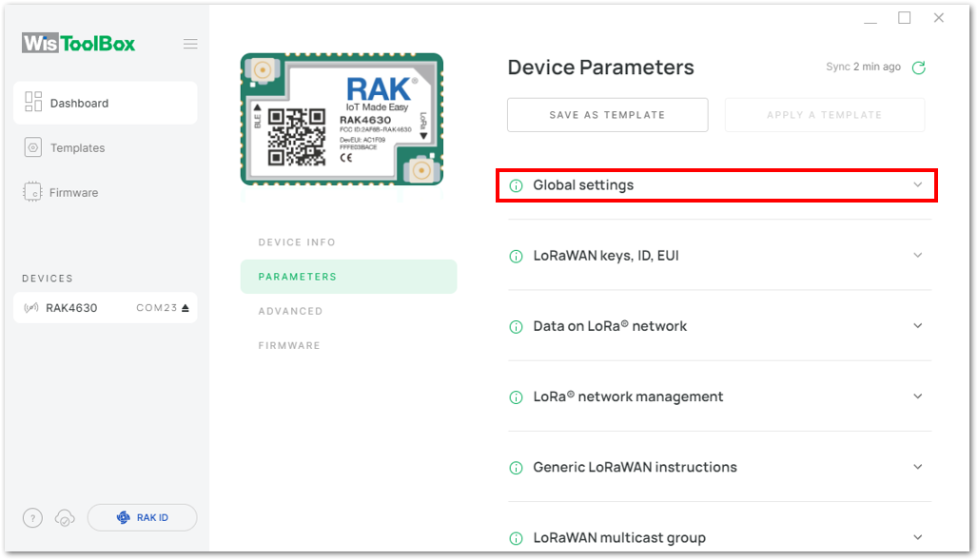Refresh device sync with the green reload icon

pos(919,68)
